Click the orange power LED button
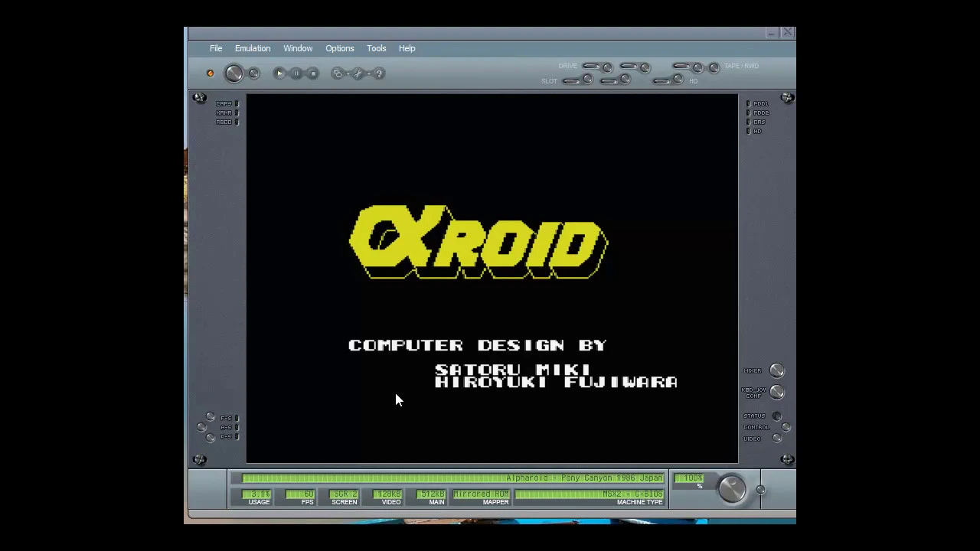 211,73
